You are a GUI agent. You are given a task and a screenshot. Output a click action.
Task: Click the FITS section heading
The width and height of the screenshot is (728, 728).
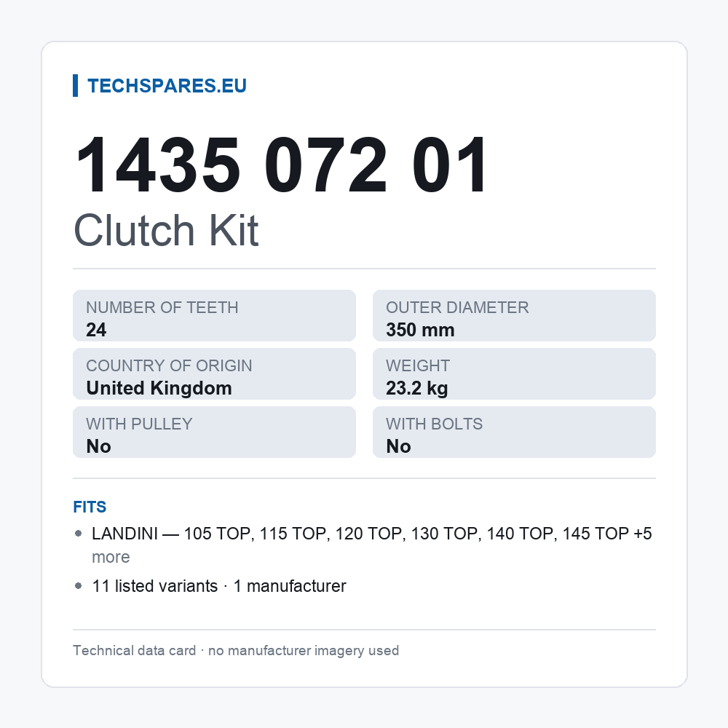90,507
